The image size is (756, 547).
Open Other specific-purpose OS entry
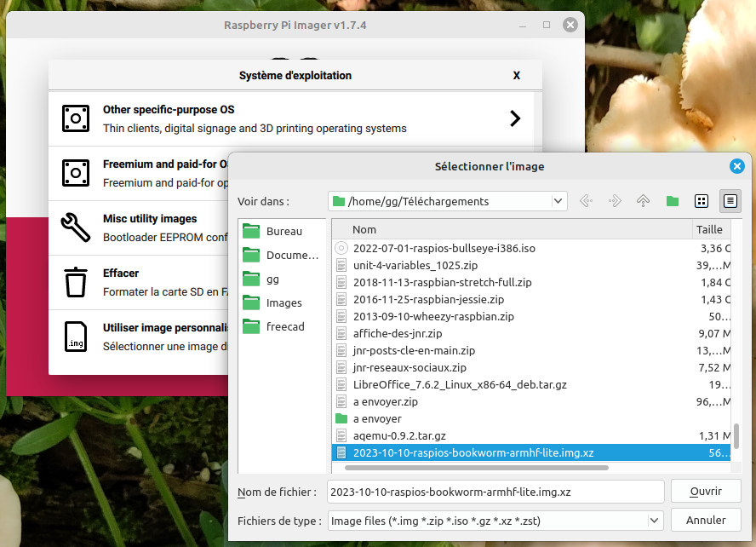291,118
